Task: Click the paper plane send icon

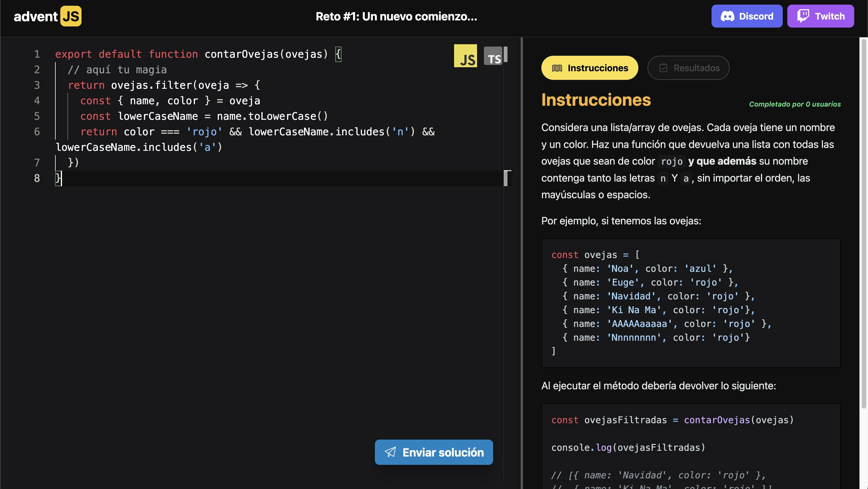Action: [390, 452]
